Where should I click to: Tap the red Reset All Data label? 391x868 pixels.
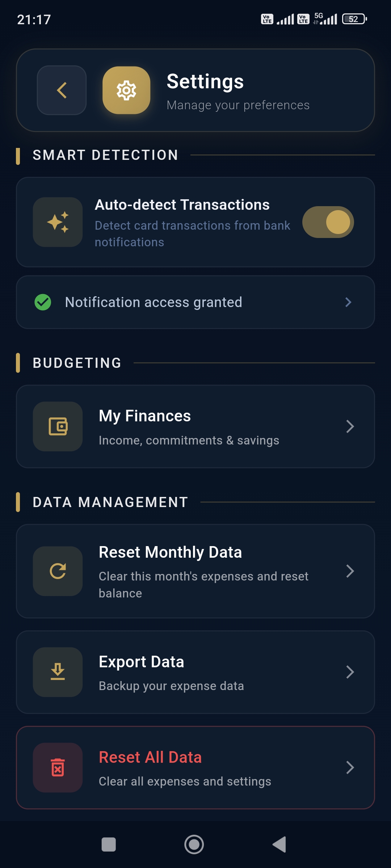pos(150,757)
